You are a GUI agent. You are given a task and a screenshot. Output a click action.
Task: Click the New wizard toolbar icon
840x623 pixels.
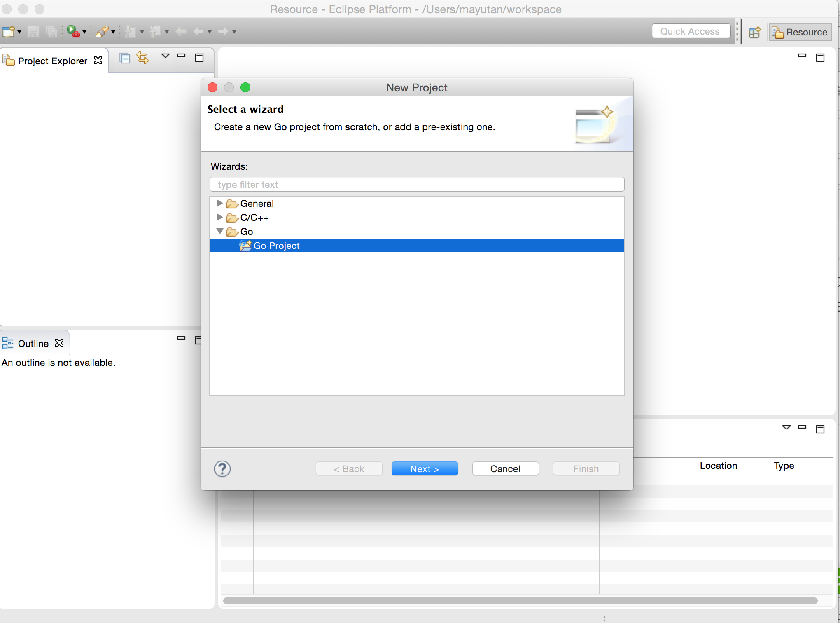(x=8, y=31)
